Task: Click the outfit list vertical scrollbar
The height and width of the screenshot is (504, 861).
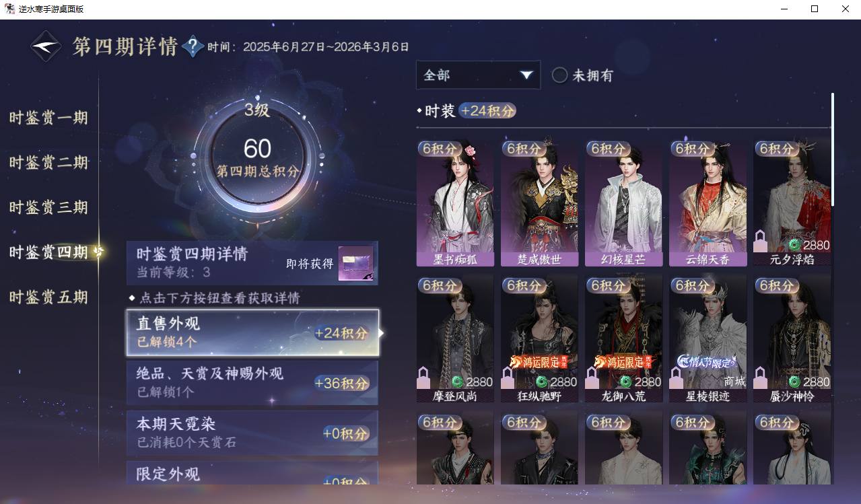Action: [x=832, y=149]
